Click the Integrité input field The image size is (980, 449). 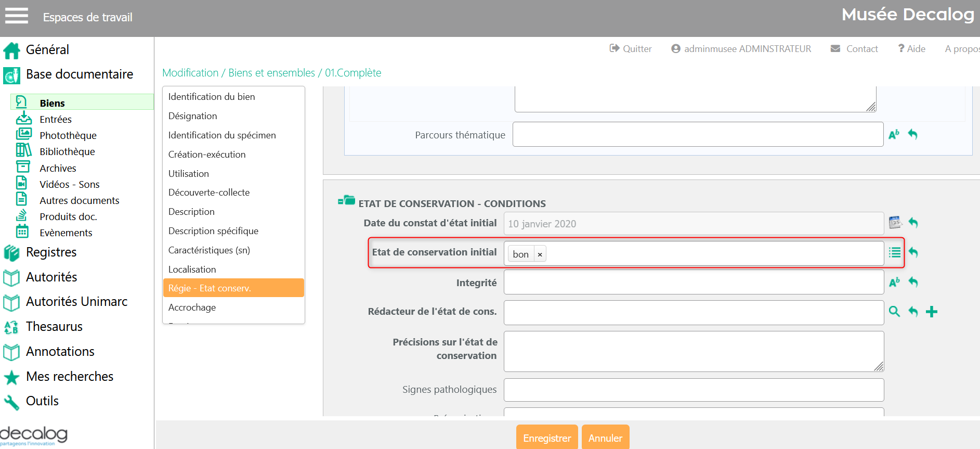693,282
